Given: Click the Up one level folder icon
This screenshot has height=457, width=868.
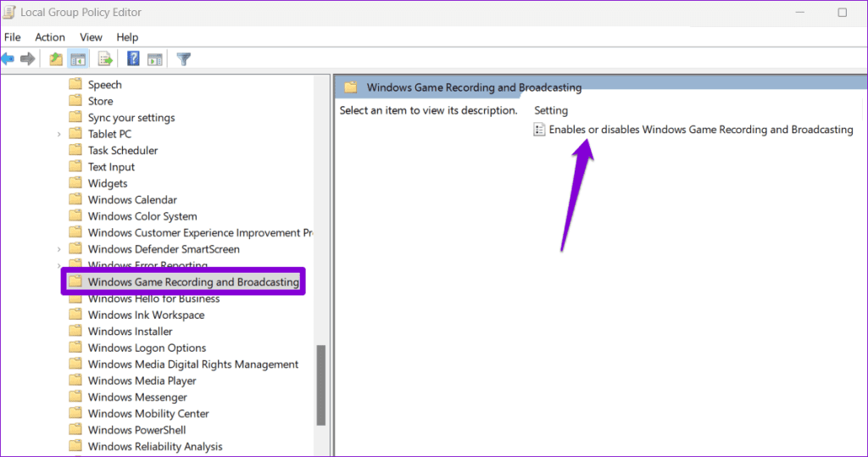Looking at the screenshot, I should click(56, 59).
